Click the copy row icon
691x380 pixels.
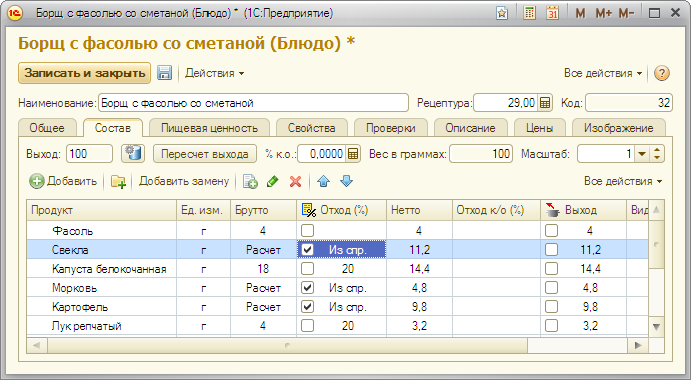250,181
